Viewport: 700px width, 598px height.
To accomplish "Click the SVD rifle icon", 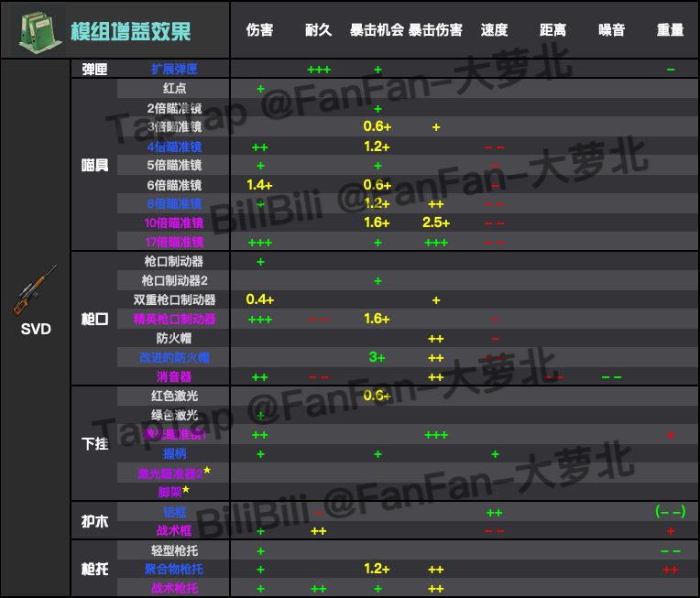I will [35, 289].
